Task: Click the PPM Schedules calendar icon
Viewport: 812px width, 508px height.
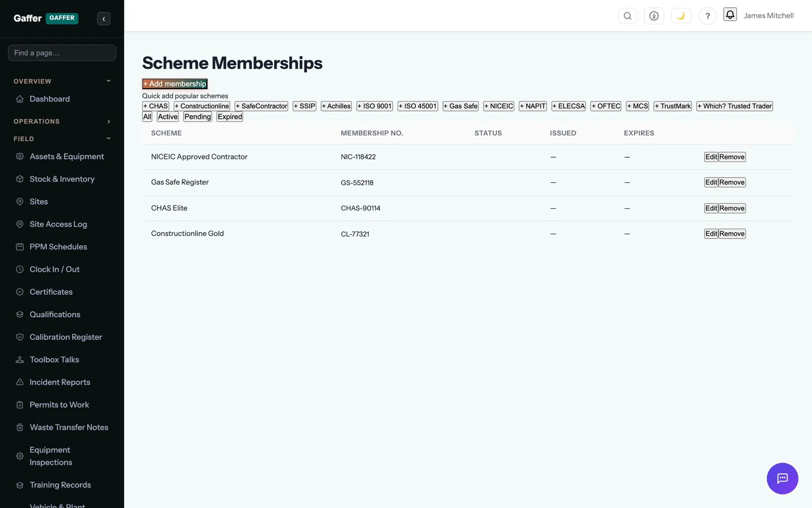Action: tap(20, 247)
